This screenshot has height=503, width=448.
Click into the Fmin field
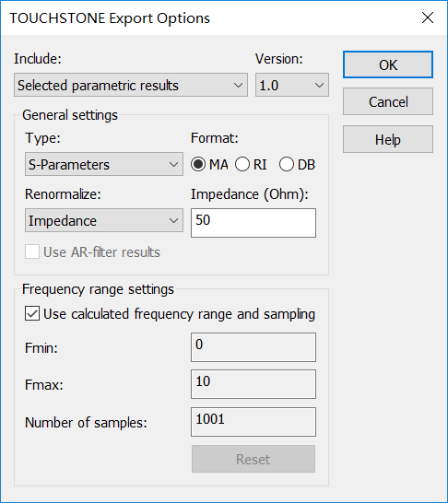pyautogui.click(x=253, y=347)
